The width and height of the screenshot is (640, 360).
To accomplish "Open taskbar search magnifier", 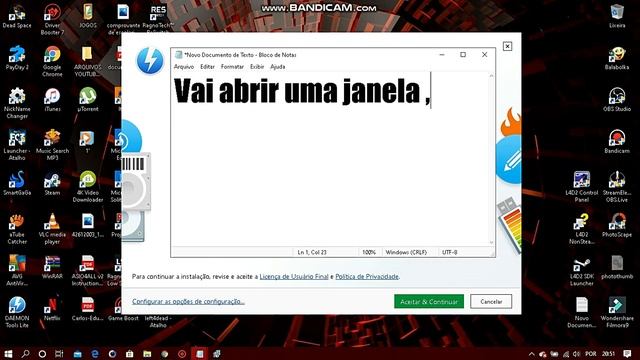I will click(x=25, y=353).
